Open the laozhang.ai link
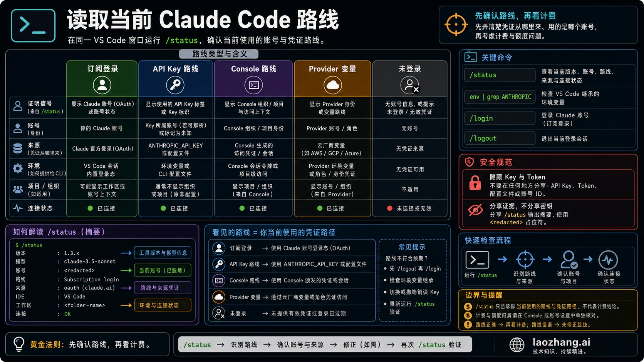This screenshot has height=362, width=644. pyautogui.click(x=561, y=342)
